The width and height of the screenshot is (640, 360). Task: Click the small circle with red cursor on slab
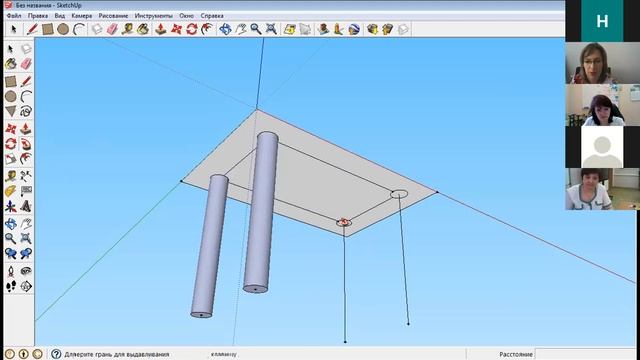(x=344, y=222)
